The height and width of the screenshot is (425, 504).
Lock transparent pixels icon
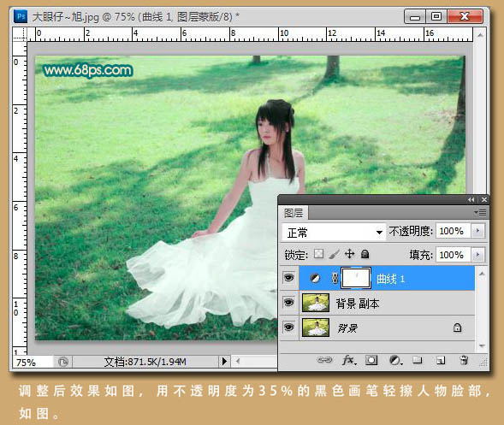coord(318,254)
